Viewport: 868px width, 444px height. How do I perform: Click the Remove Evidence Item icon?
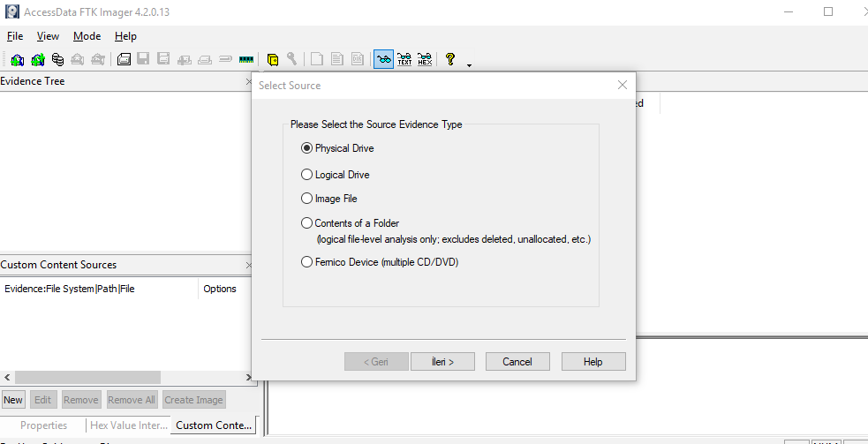point(78,59)
